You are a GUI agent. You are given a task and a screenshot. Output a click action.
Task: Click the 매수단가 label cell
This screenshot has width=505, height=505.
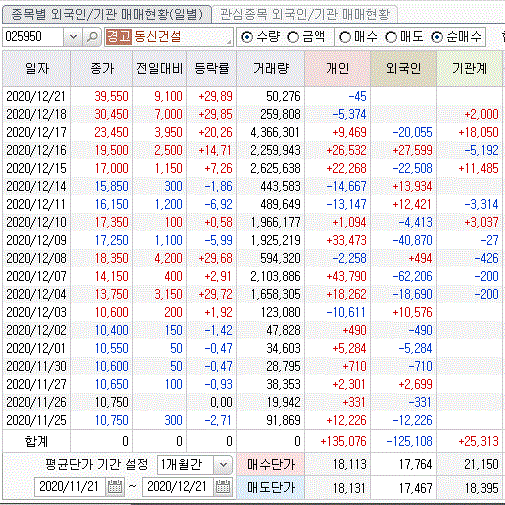[x=271, y=464]
